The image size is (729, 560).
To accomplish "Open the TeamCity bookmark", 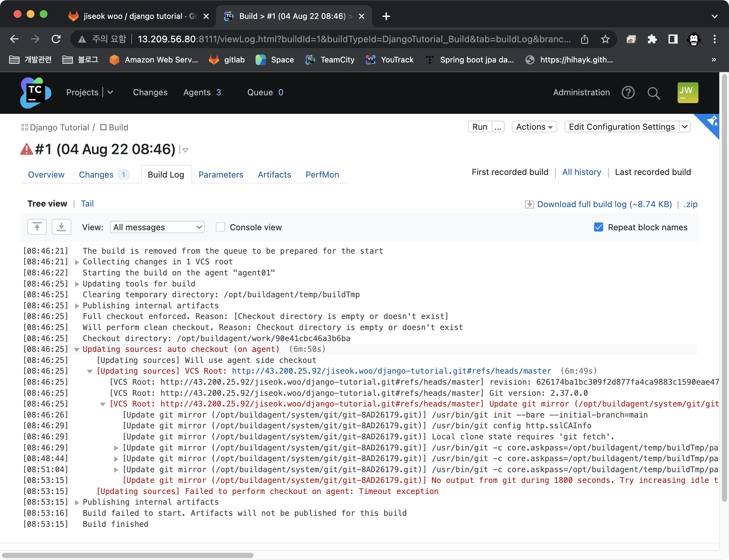I will click(330, 60).
